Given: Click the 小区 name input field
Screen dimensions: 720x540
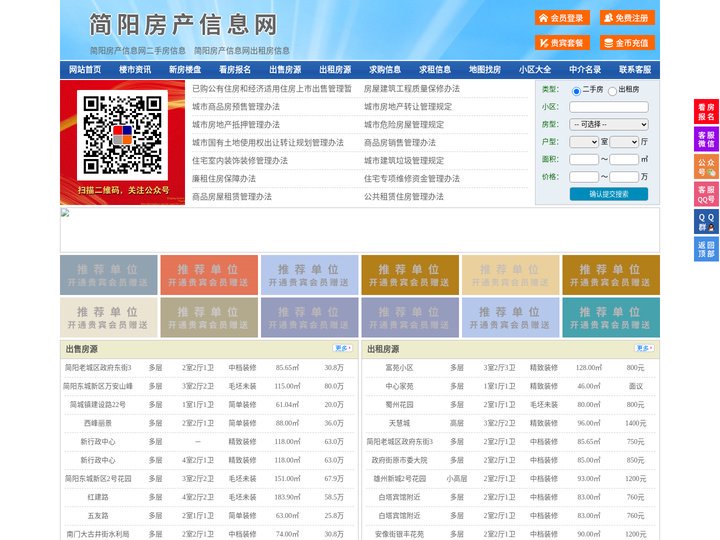Looking at the screenshot, I should (x=609, y=107).
